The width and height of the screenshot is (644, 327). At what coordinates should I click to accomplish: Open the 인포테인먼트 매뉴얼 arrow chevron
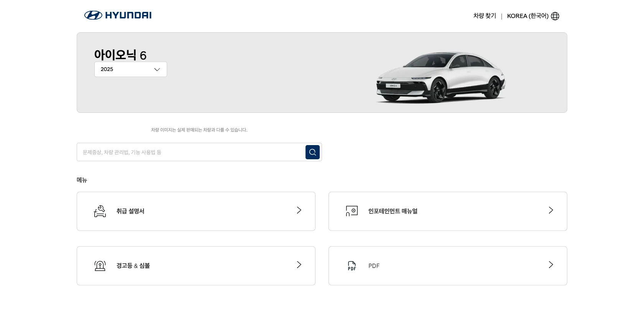click(551, 210)
